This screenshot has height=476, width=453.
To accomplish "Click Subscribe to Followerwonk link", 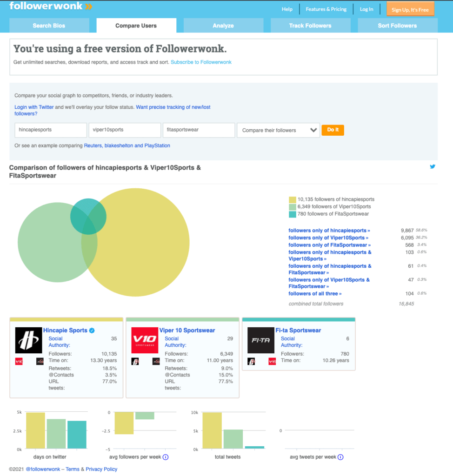I will click(x=201, y=62).
